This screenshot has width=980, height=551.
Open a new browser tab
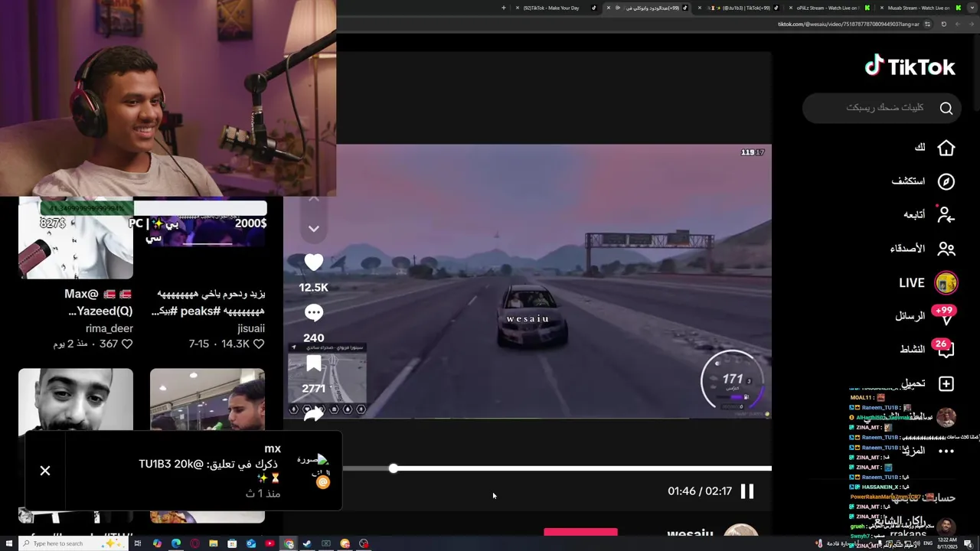(504, 8)
